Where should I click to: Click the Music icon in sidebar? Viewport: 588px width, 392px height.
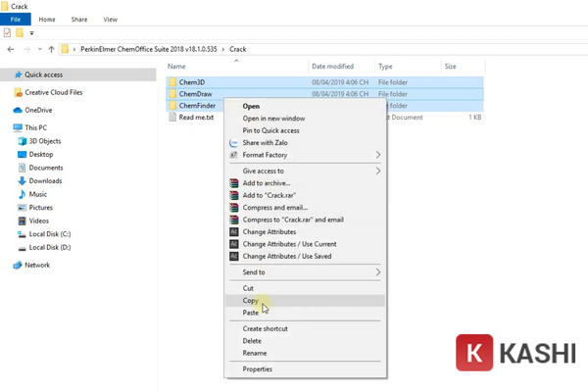point(23,194)
